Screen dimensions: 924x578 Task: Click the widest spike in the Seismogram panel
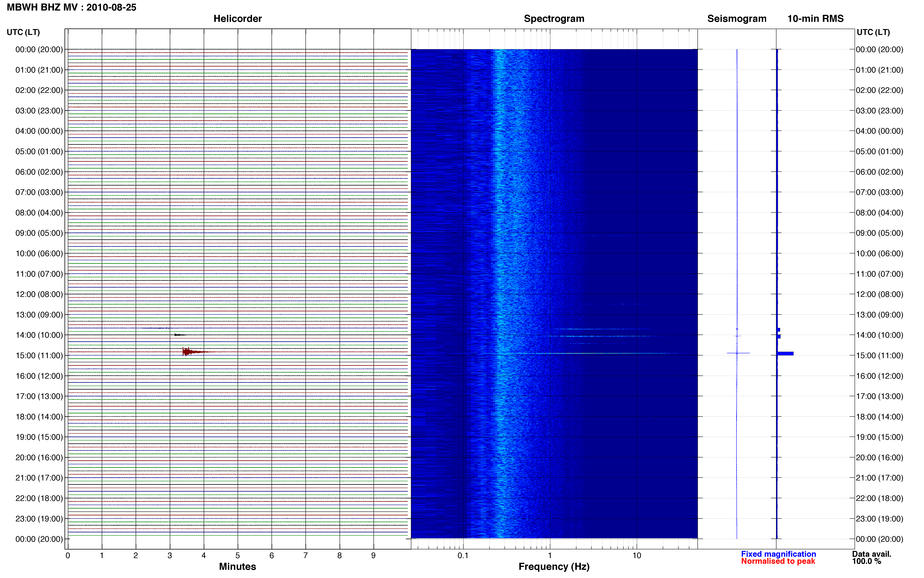[738, 353]
